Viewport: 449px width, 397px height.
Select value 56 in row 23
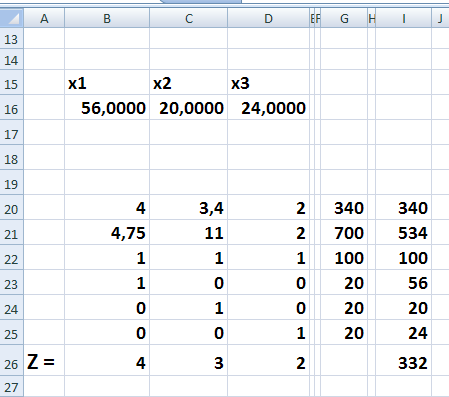(x=403, y=283)
